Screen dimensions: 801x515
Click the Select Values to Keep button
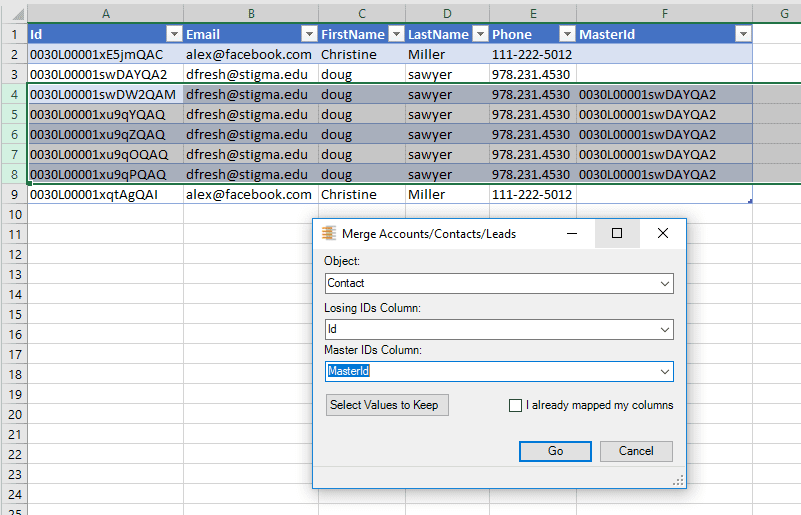387,405
